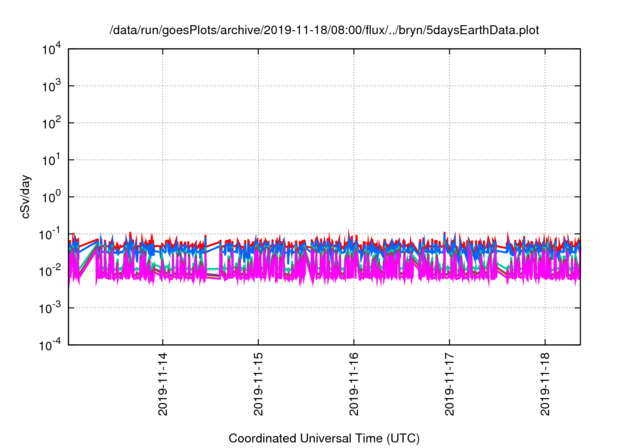Screen dimensions: 640x448
Task: Click the 10^2 y-axis tick label
Action: 51,123
